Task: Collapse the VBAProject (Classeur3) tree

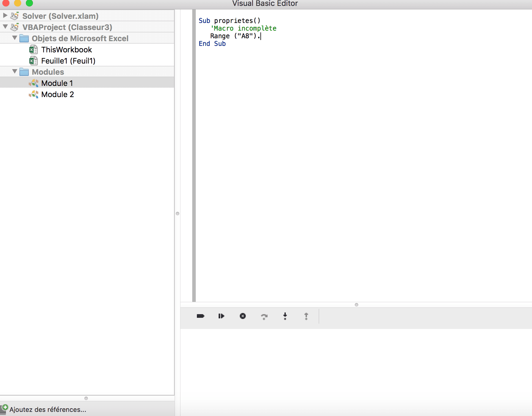Action: point(5,27)
